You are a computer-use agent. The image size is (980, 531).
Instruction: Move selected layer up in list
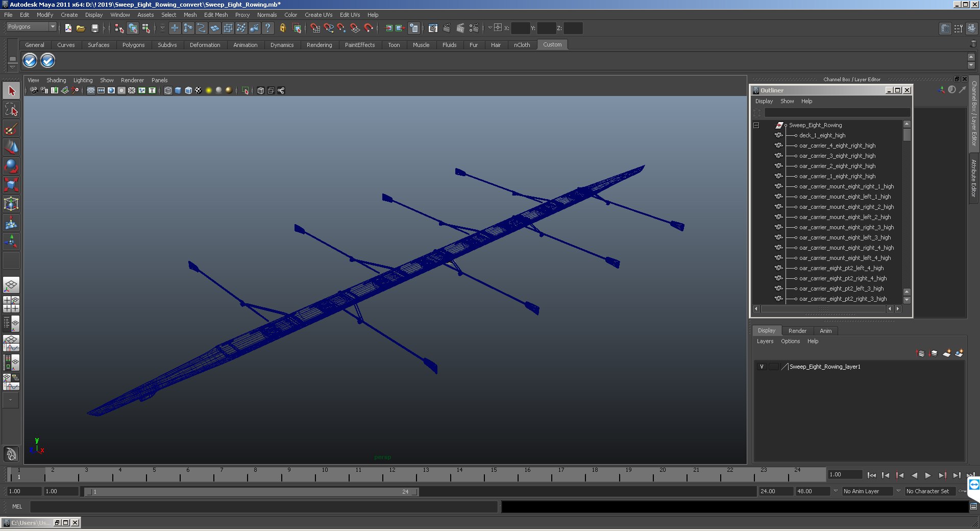[921, 353]
